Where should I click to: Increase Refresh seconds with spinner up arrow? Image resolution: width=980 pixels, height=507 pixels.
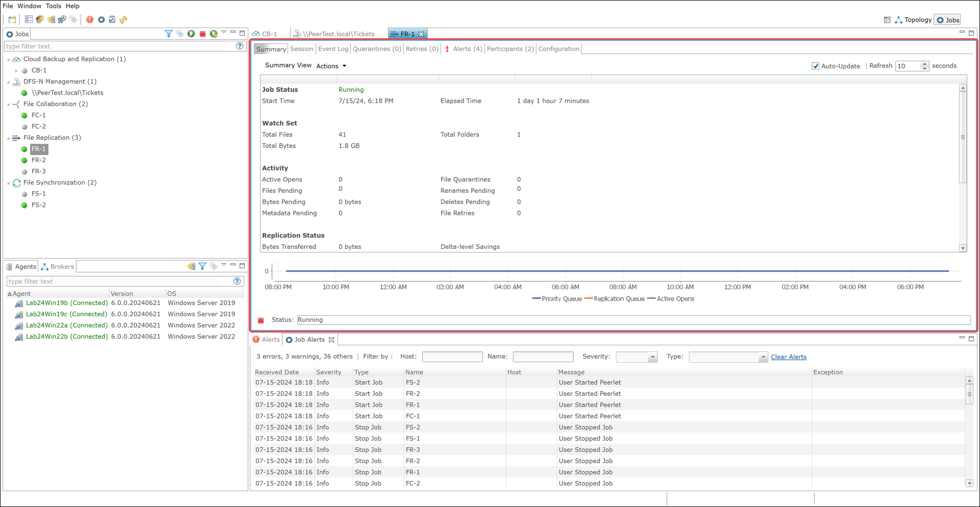(924, 64)
